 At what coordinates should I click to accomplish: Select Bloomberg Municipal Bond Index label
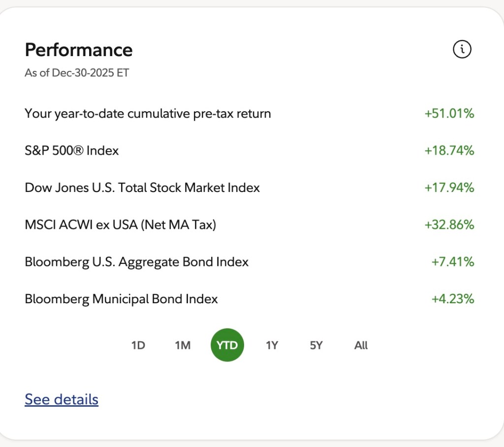(x=121, y=299)
